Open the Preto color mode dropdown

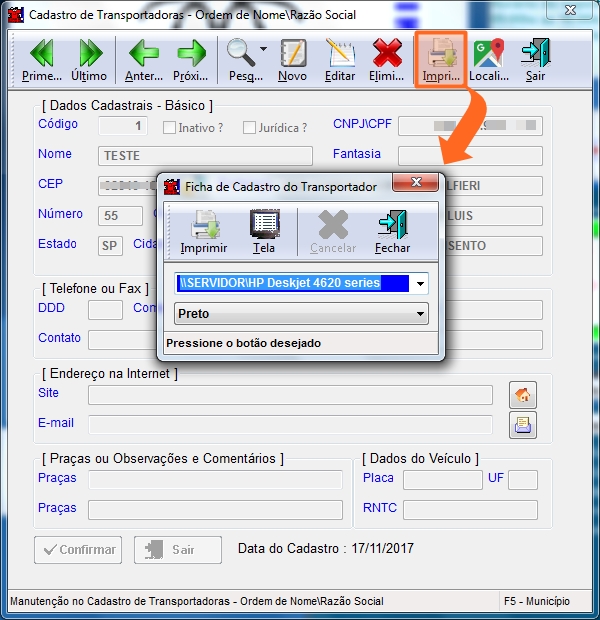420,314
